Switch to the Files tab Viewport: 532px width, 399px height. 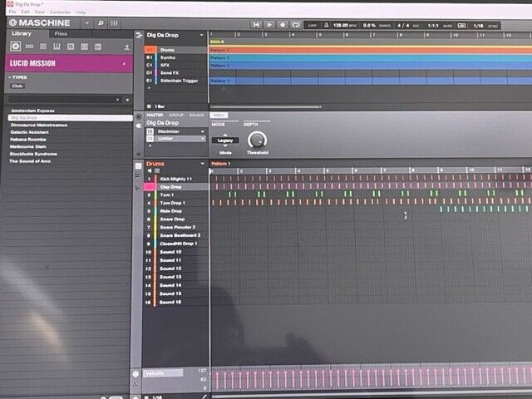pyautogui.click(x=61, y=33)
